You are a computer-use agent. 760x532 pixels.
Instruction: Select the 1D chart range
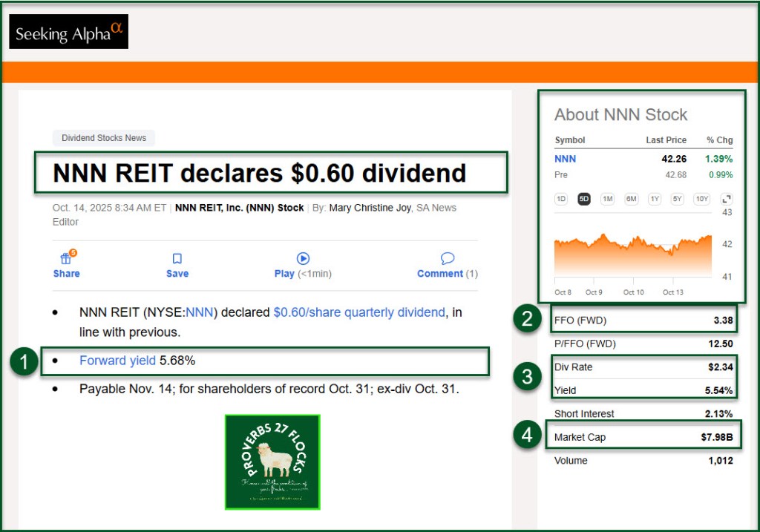coord(561,199)
